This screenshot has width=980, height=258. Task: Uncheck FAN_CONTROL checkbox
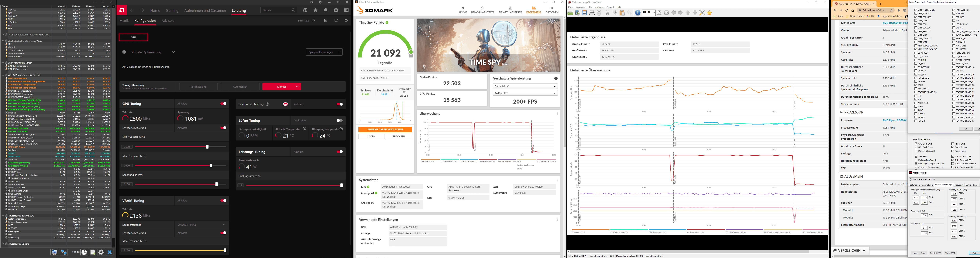tap(954, 10)
